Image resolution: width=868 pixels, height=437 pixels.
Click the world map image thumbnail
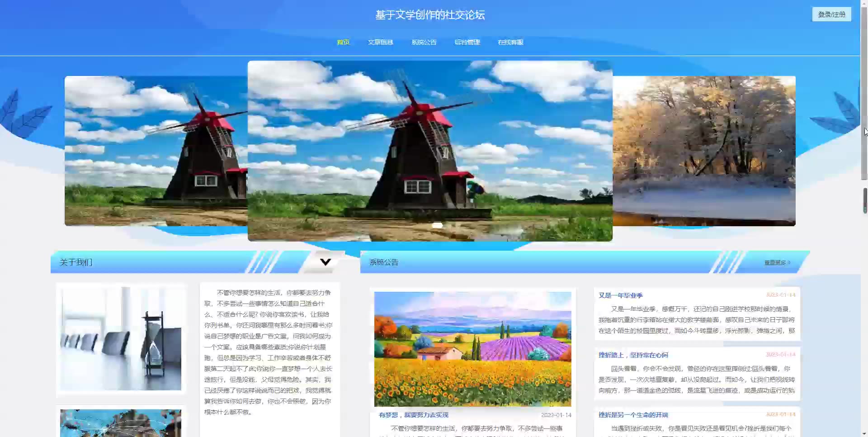pyautogui.click(x=121, y=423)
